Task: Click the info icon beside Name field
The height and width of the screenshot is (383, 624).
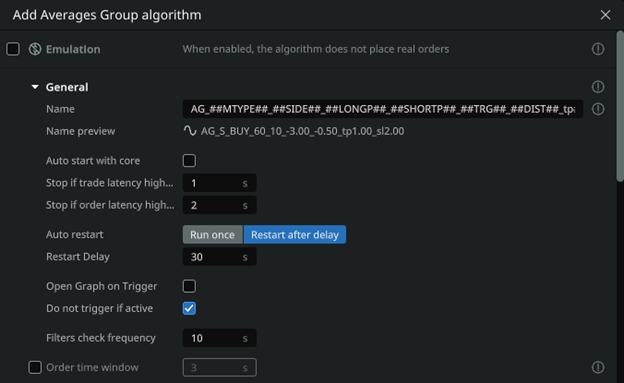Action: [598, 109]
